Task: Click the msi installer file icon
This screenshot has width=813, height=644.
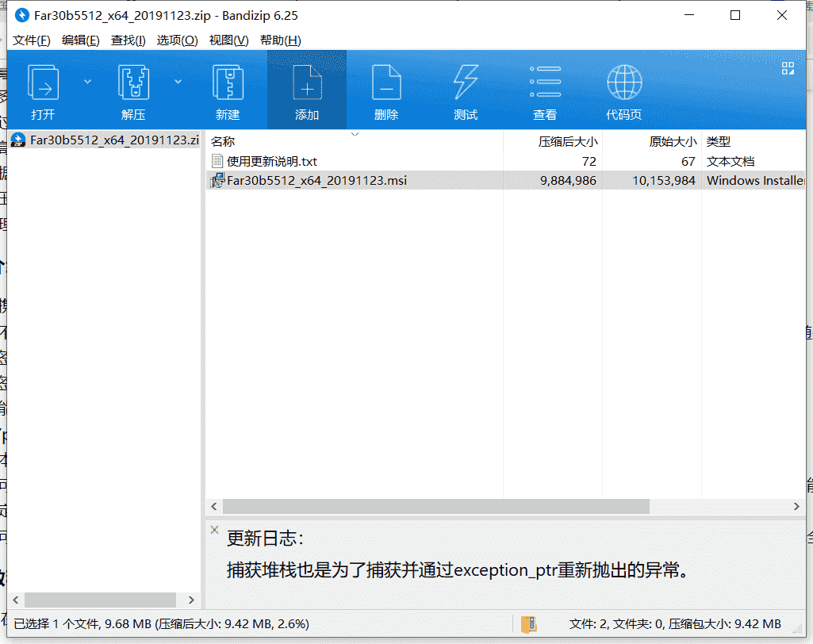Action: tap(217, 181)
